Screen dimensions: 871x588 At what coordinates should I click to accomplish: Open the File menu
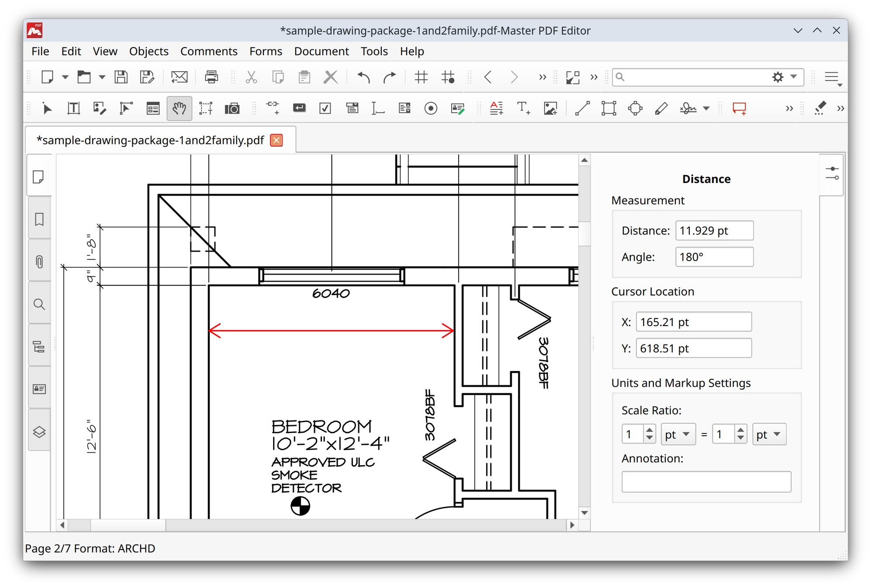click(40, 52)
